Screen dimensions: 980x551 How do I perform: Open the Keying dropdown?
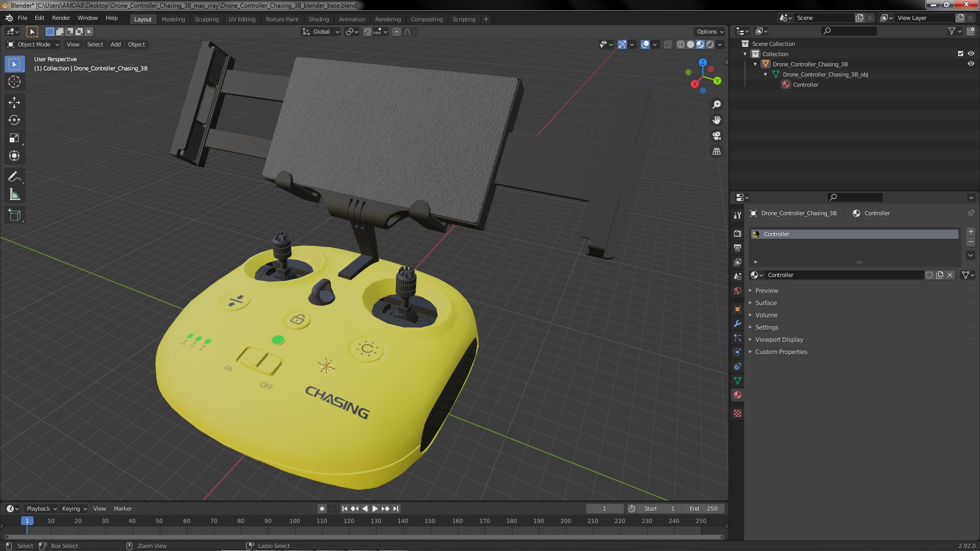point(75,509)
